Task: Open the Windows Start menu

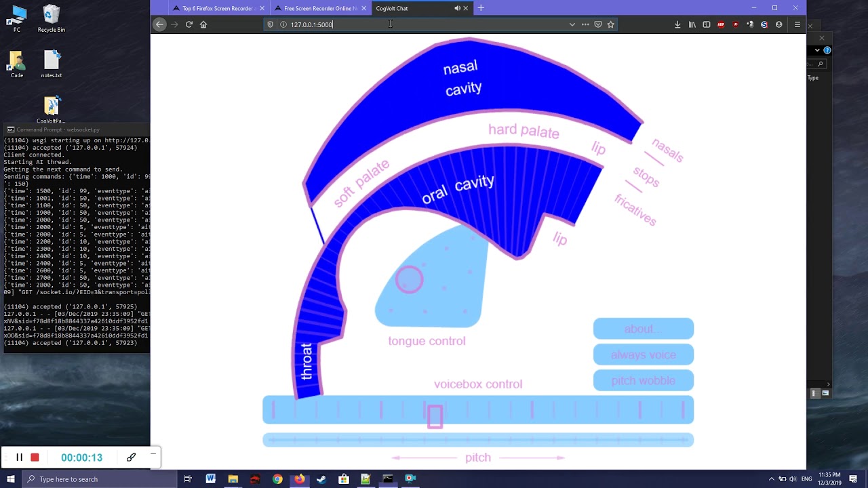Action: point(11,479)
